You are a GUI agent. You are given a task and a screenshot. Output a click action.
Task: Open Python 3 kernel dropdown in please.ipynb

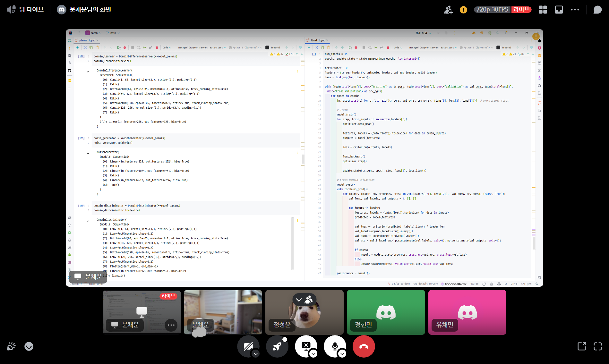(245, 47)
